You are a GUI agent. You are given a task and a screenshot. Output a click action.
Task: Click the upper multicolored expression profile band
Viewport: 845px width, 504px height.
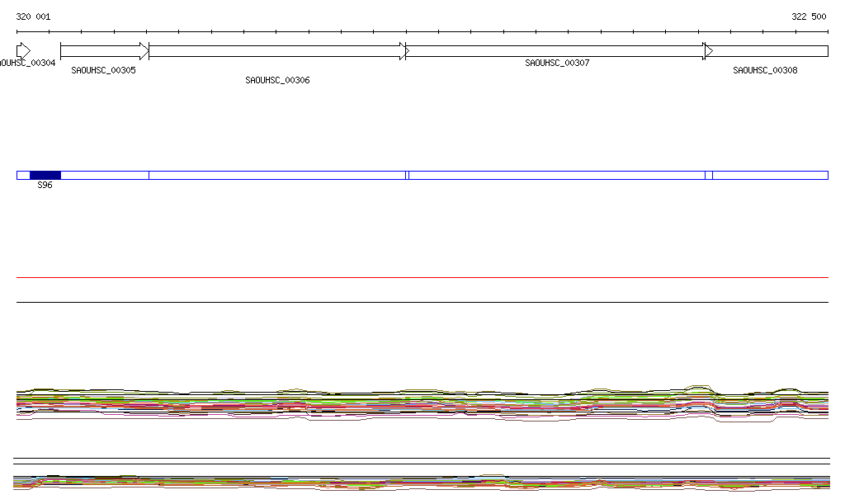tap(422, 403)
